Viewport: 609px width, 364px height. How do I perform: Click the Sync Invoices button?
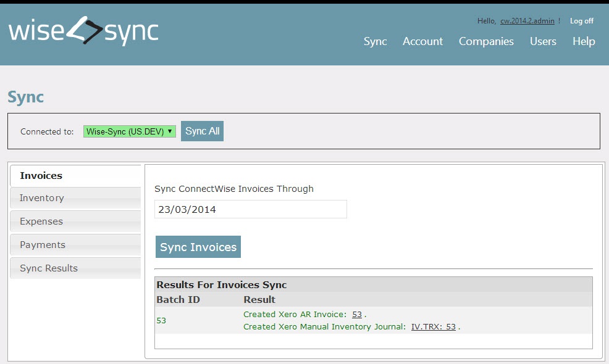[x=198, y=247]
